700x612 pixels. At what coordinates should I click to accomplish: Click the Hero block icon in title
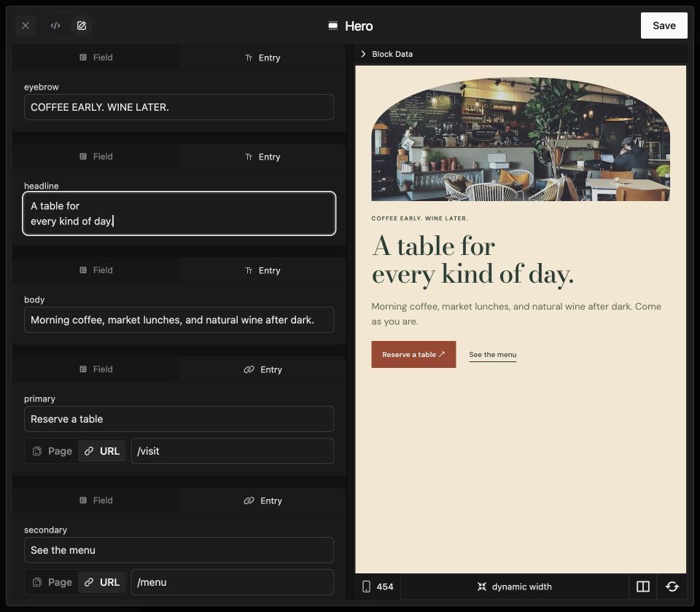point(333,25)
